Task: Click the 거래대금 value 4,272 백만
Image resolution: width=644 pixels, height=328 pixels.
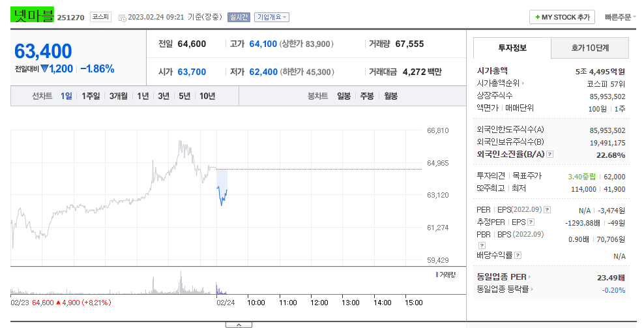Action: pyautogui.click(x=422, y=72)
